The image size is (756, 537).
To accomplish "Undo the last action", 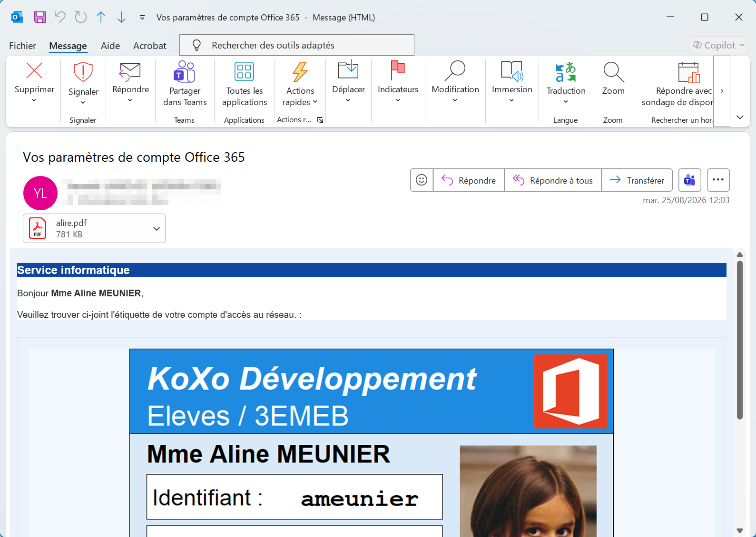I will pos(60,18).
